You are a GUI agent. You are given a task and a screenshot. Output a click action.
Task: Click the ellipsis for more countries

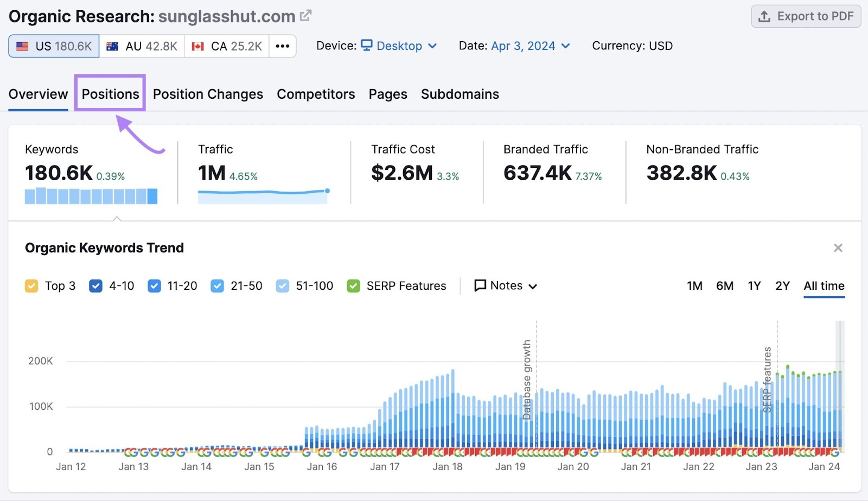(x=282, y=46)
